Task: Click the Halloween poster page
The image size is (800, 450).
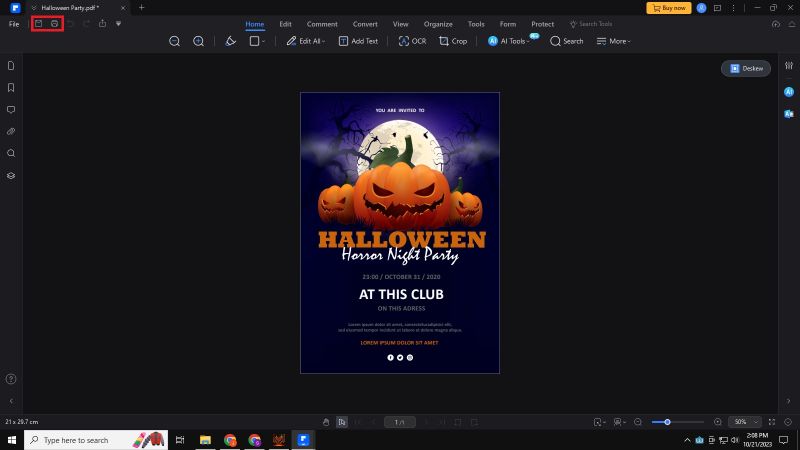Action: click(400, 233)
